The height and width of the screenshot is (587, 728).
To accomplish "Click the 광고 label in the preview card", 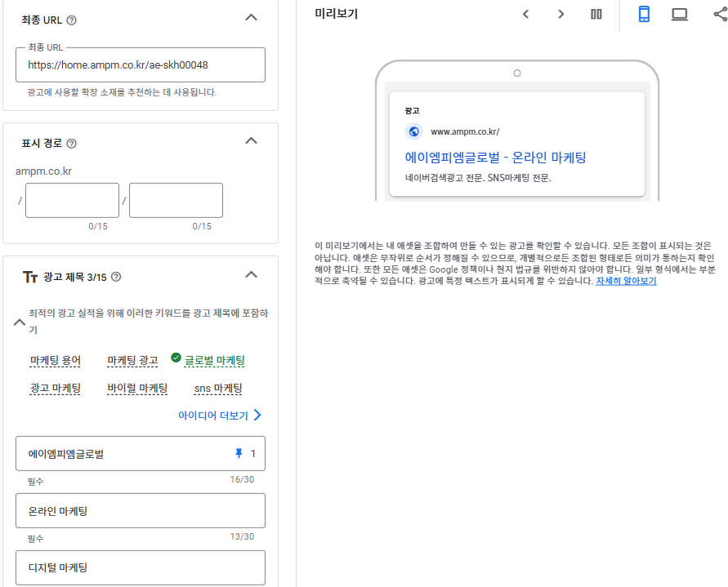I will click(x=413, y=110).
